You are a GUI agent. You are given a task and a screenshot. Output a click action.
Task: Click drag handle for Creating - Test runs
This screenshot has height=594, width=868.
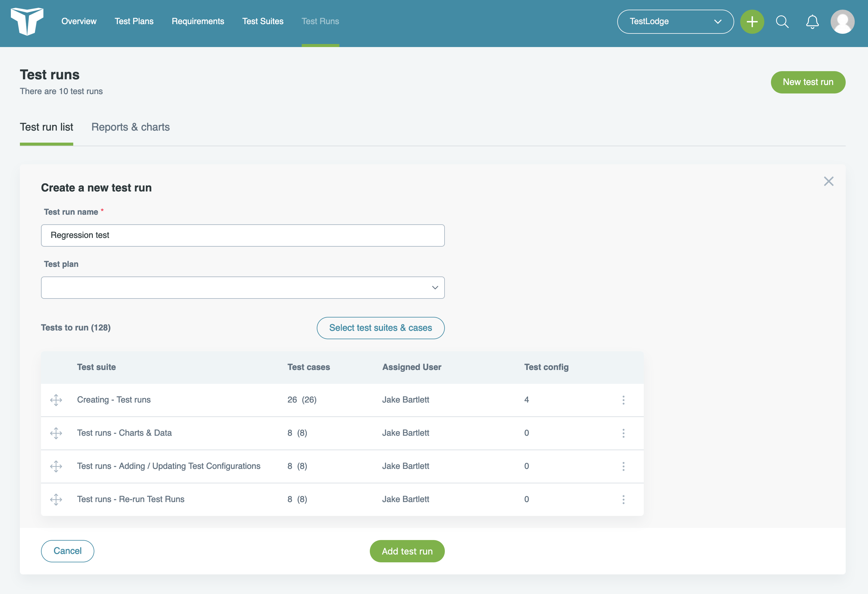coord(56,400)
